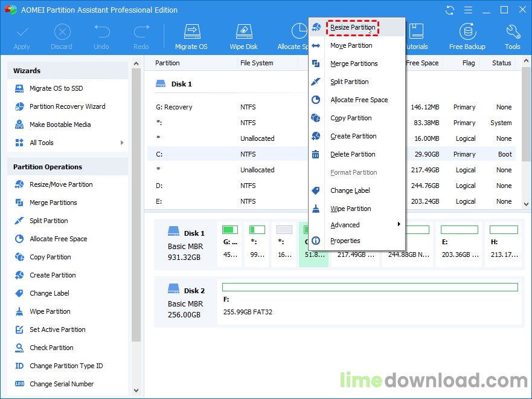The image size is (532, 399).
Task: Click the Wipe Disk toolbar icon
Action: click(243, 36)
